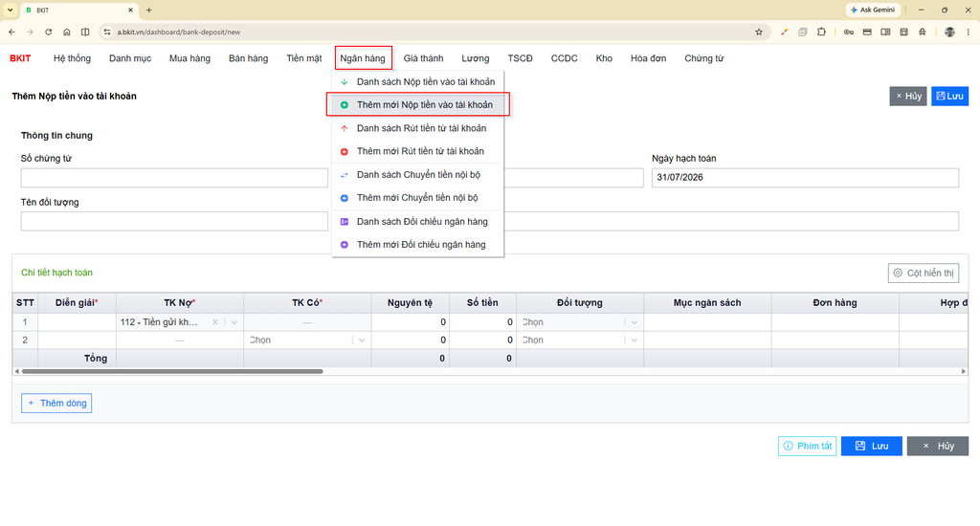Open the Bán hàng menu
Screen dimensions: 980x526
[x=248, y=58]
